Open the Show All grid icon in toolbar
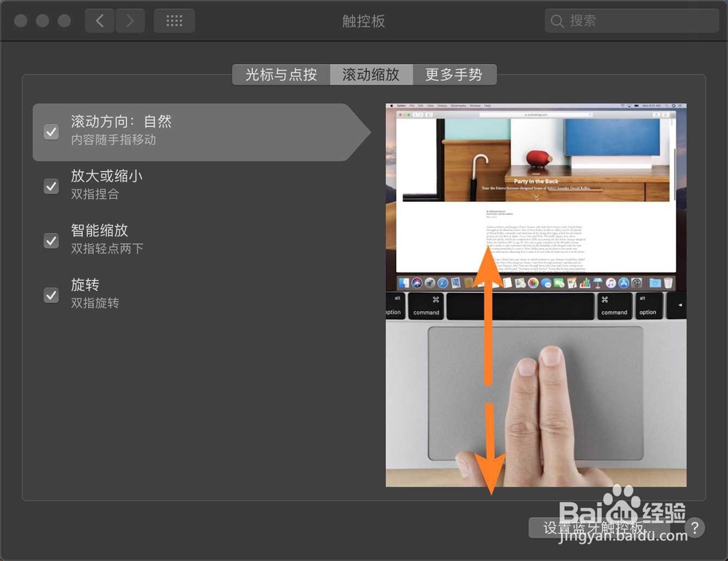The height and width of the screenshot is (561, 728). [174, 20]
